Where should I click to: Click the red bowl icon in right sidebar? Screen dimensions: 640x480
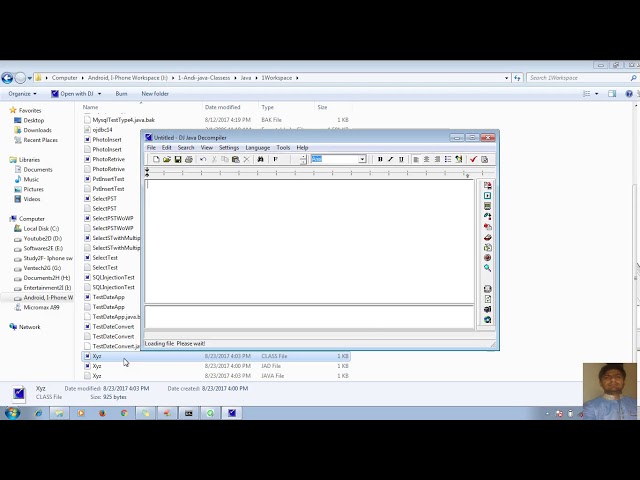click(x=487, y=237)
